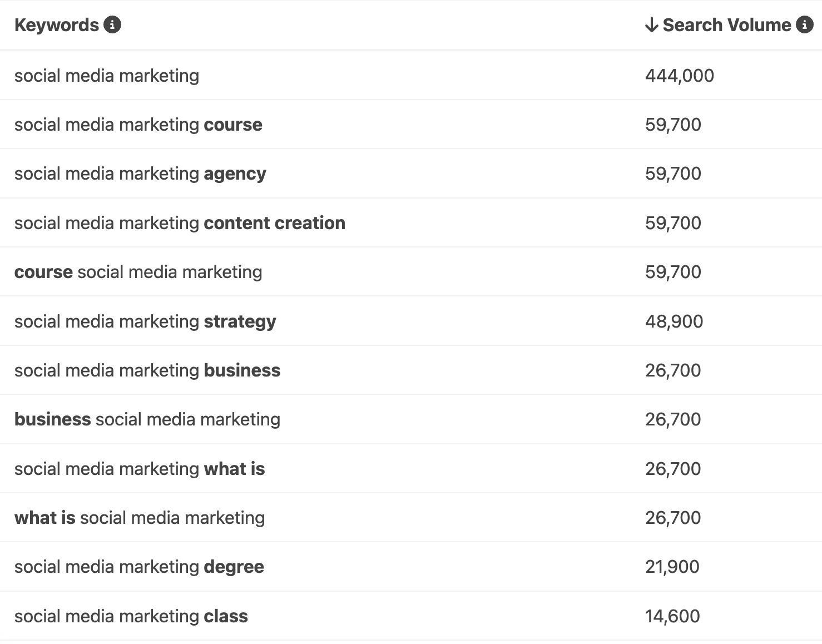Click 'social media marketing degree' keyword

click(139, 566)
